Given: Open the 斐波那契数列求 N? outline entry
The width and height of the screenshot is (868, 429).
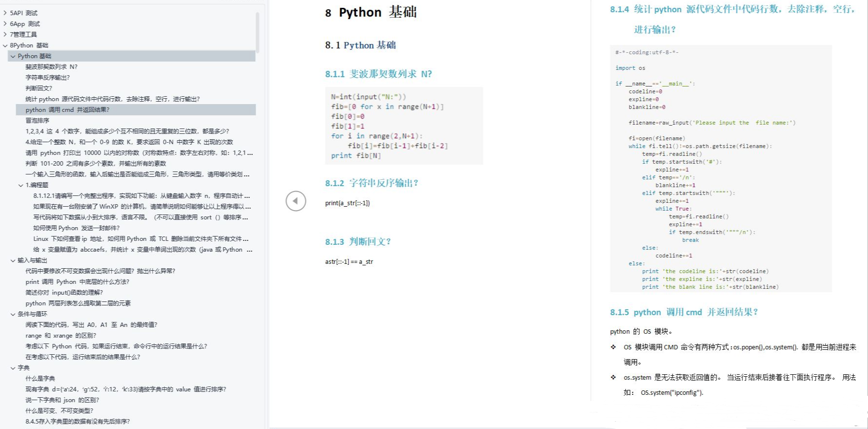Looking at the screenshot, I should tap(51, 67).
